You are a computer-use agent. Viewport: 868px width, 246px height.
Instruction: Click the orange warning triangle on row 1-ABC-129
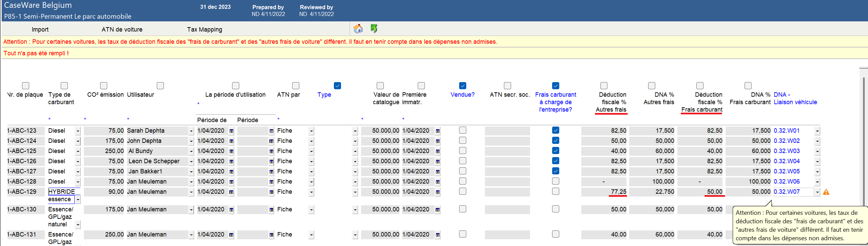click(826, 192)
